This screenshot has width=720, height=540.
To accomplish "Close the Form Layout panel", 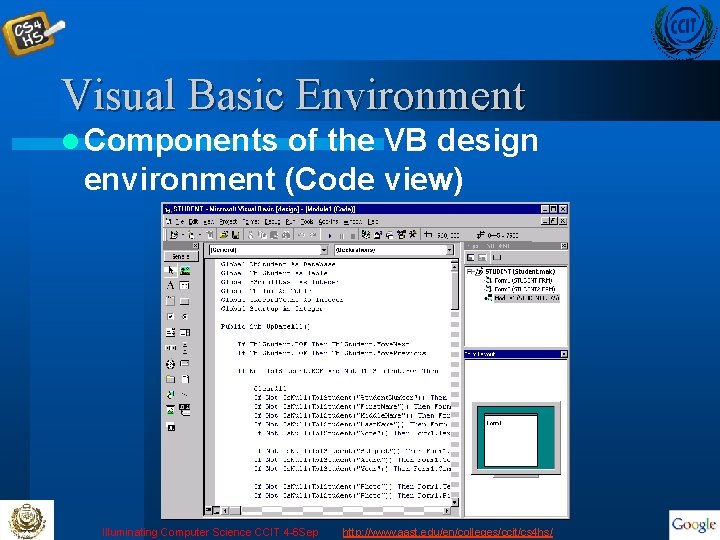I will (564, 354).
